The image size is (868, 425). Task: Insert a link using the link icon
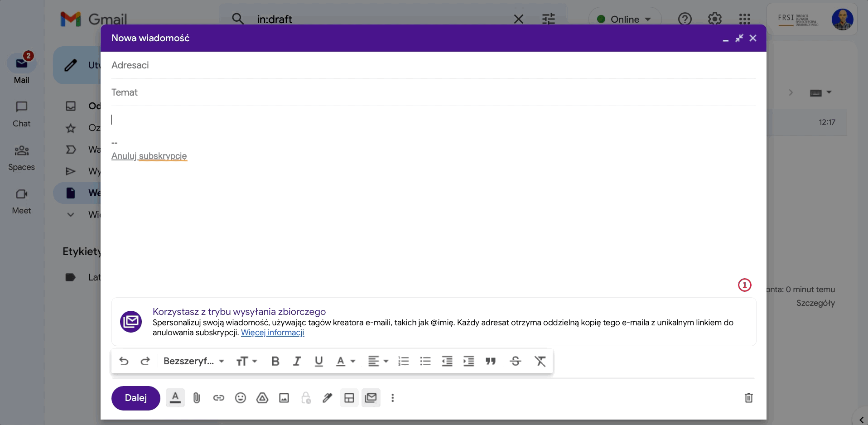click(219, 398)
